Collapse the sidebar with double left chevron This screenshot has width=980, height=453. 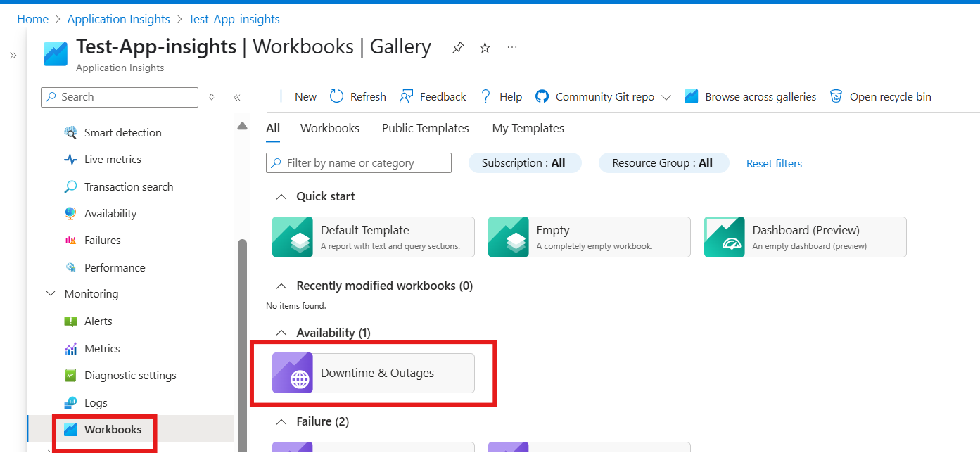click(237, 98)
